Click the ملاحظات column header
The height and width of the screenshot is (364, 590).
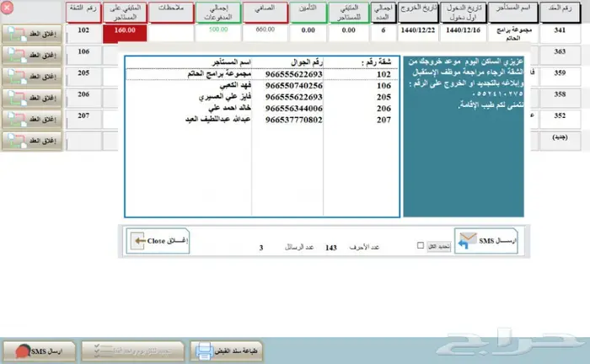point(171,12)
